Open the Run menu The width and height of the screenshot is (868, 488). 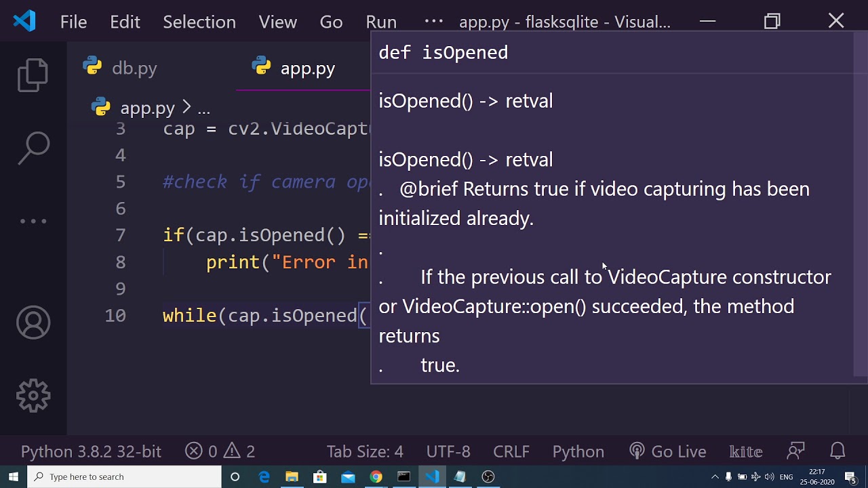(381, 22)
